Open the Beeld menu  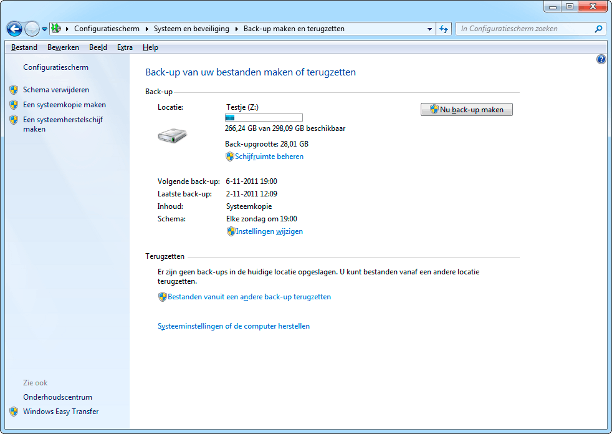98,47
